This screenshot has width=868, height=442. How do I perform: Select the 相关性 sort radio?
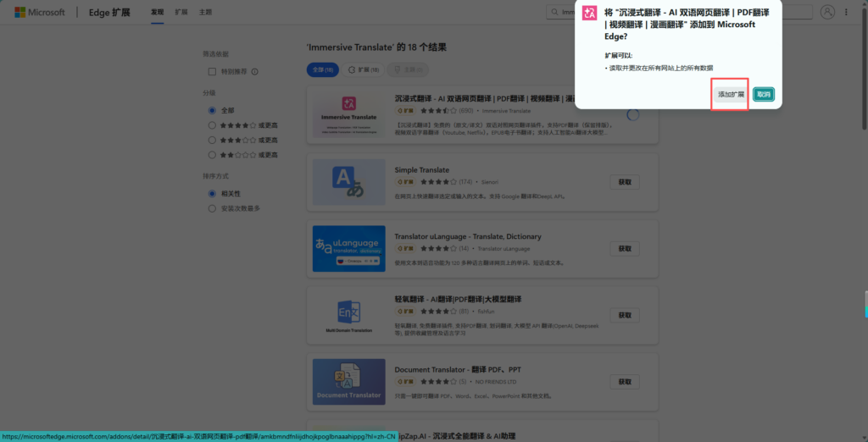pyautogui.click(x=212, y=194)
